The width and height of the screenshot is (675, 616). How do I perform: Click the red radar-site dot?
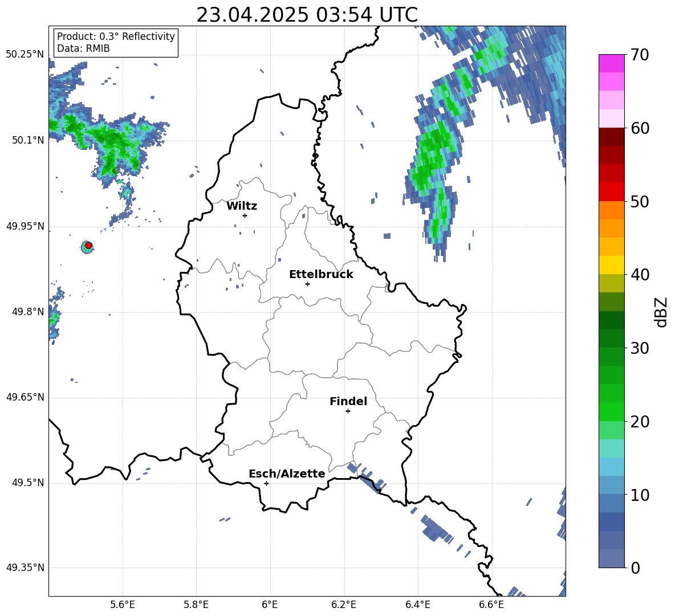click(x=88, y=246)
